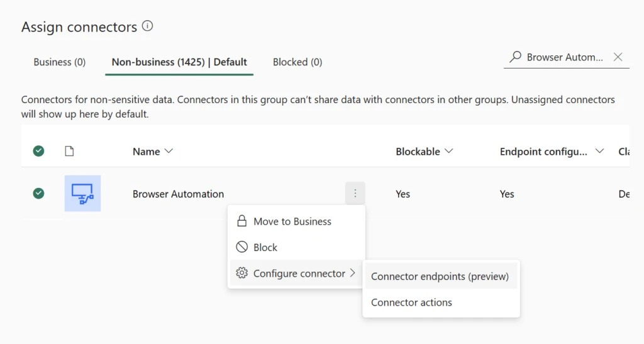This screenshot has height=344, width=644.
Task: Click the Block prohibited-circle icon
Action: [x=241, y=248]
